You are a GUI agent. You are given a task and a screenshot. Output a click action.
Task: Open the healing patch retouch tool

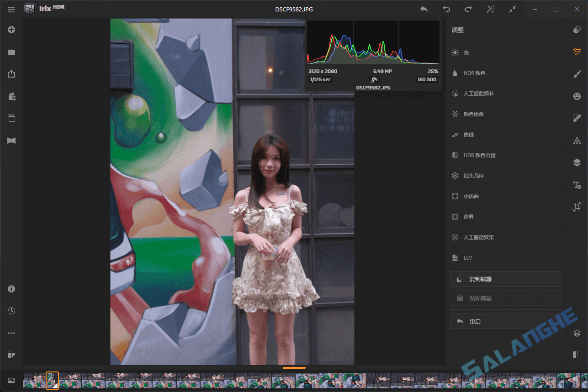click(x=576, y=118)
